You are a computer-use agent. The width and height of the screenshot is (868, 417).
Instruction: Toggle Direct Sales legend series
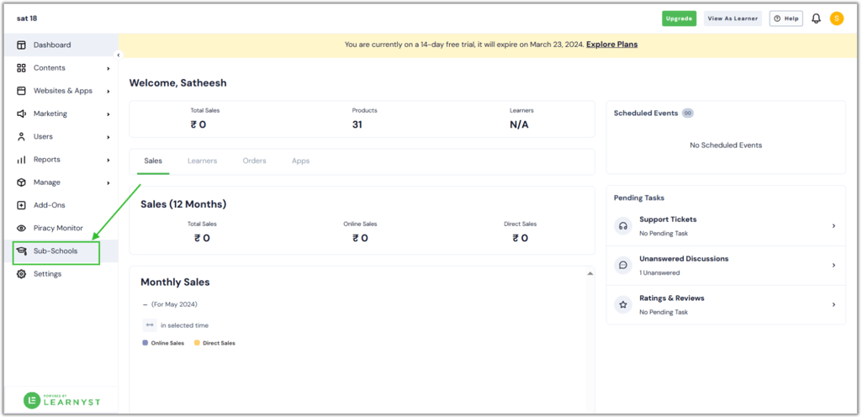coord(215,343)
